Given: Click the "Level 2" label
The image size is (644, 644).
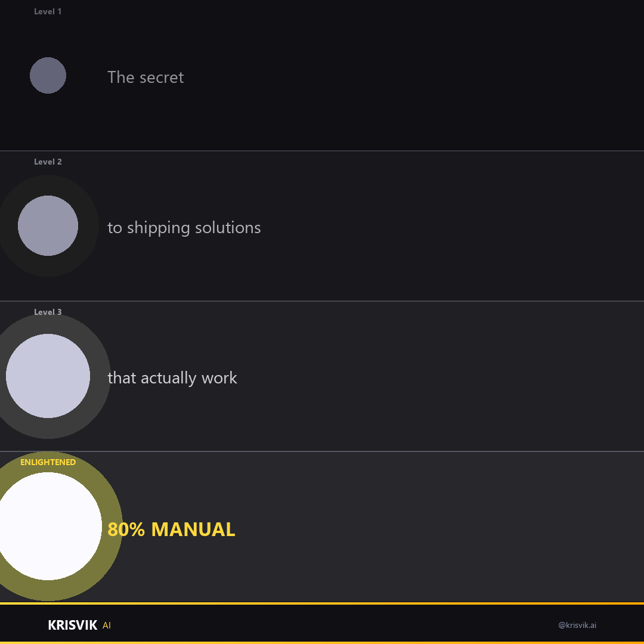Looking at the screenshot, I should tap(48, 162).
